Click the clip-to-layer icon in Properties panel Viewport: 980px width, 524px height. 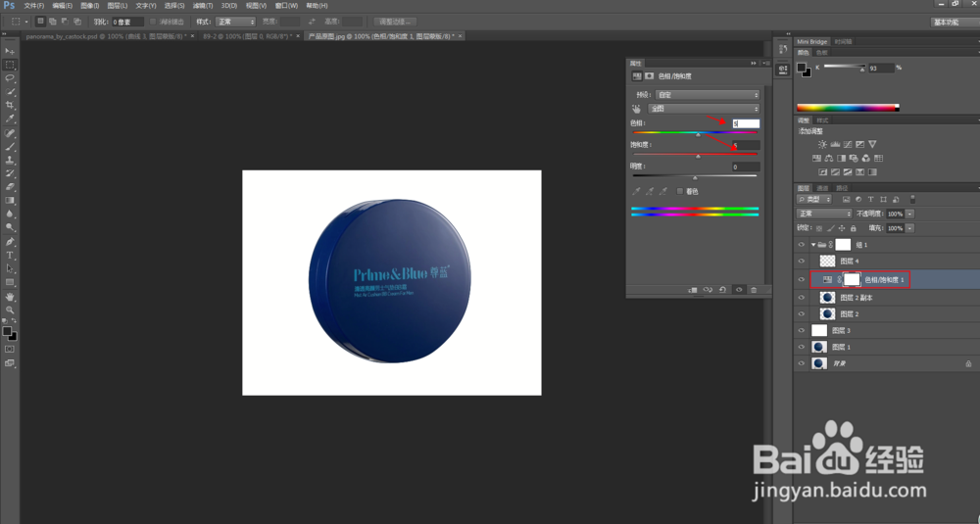tap(693, 290)
